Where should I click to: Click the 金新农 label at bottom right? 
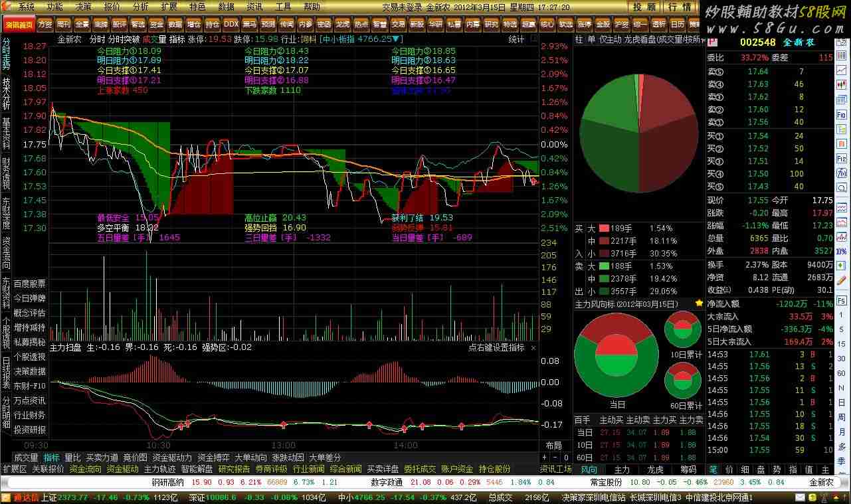[x=821, y=483]
